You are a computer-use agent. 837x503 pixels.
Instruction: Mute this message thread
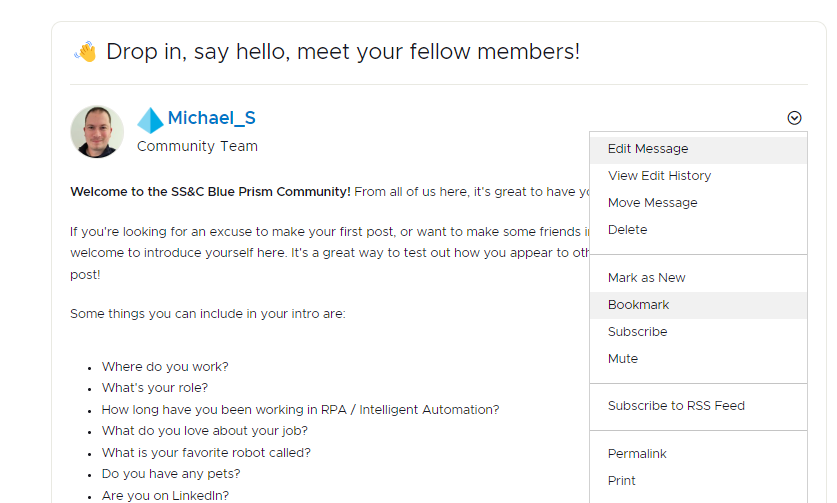[x=622, y=359]
